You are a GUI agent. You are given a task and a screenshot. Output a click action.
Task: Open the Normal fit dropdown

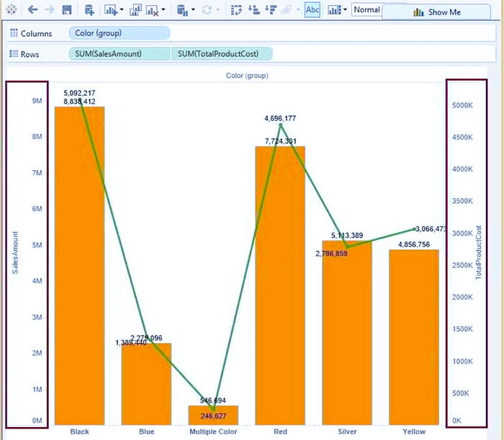pos(366,10)
